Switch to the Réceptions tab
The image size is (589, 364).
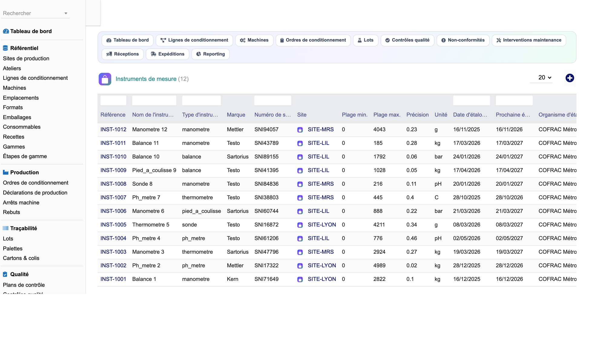(x=123, y=54)
